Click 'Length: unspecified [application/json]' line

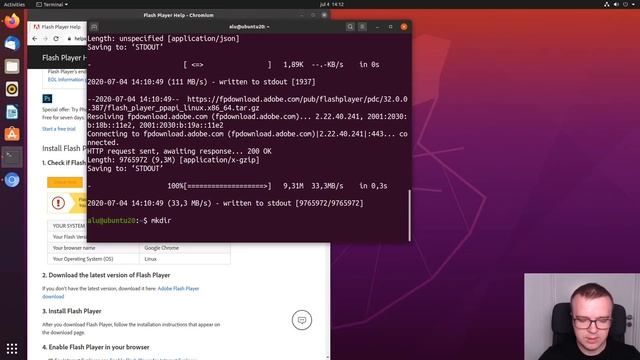pos(163,39)
